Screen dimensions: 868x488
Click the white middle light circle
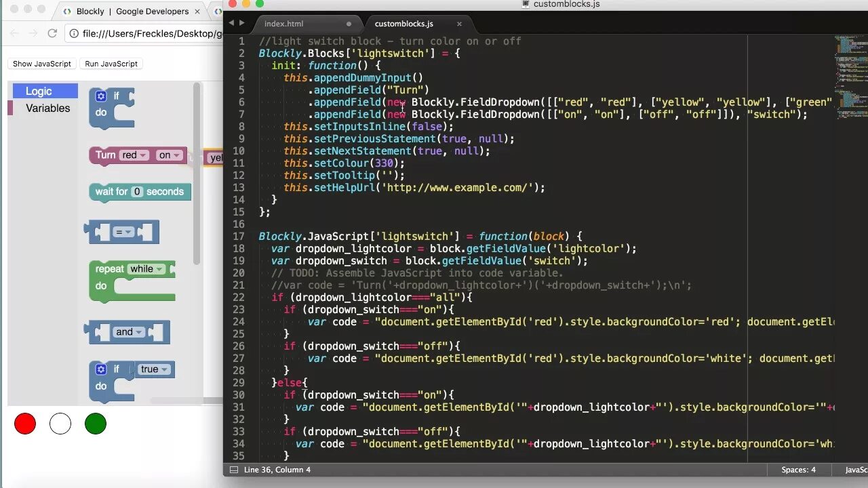click(60, 424)
